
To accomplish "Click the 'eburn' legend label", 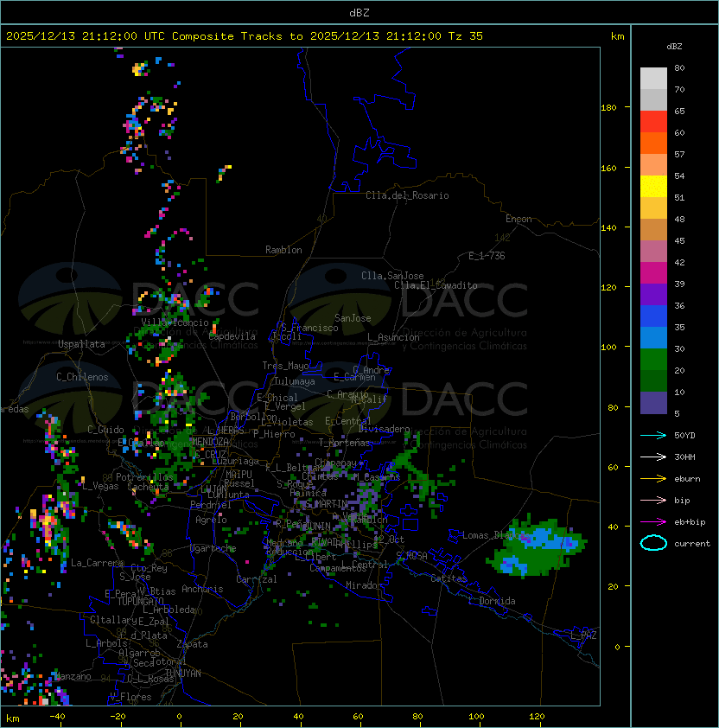I will (x=687, y=479).
